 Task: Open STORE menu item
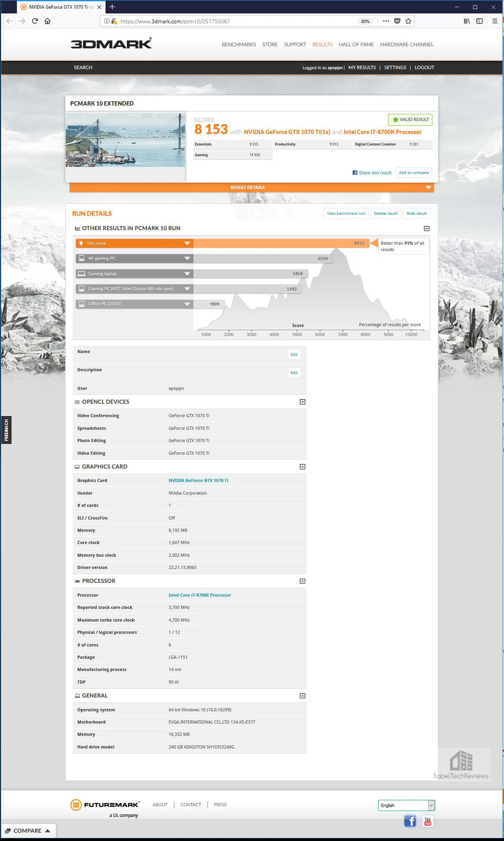point(270,44)
